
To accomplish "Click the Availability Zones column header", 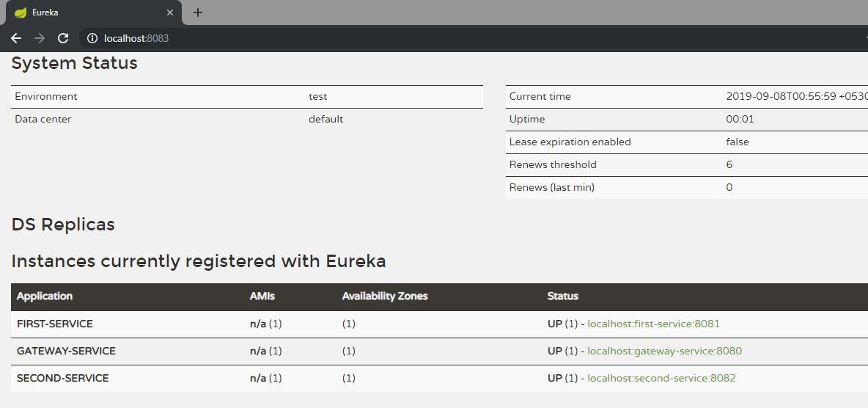I will (384, 296).
